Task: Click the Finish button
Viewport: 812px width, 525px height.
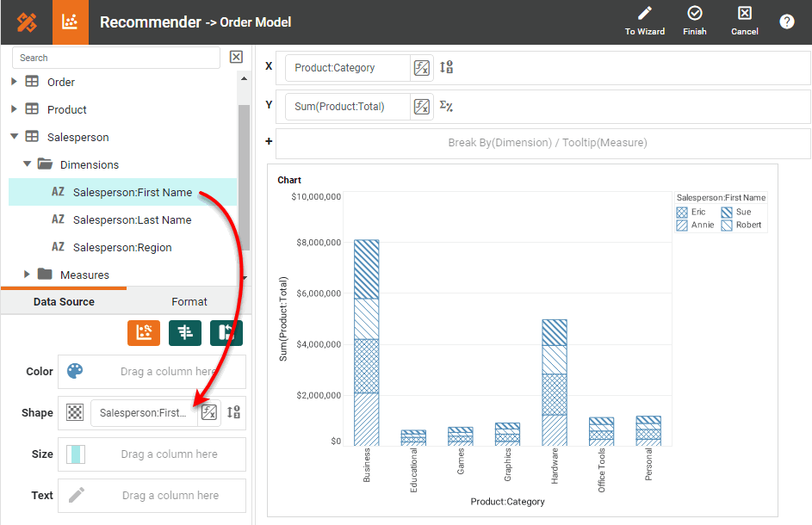Action: [694, 21]
